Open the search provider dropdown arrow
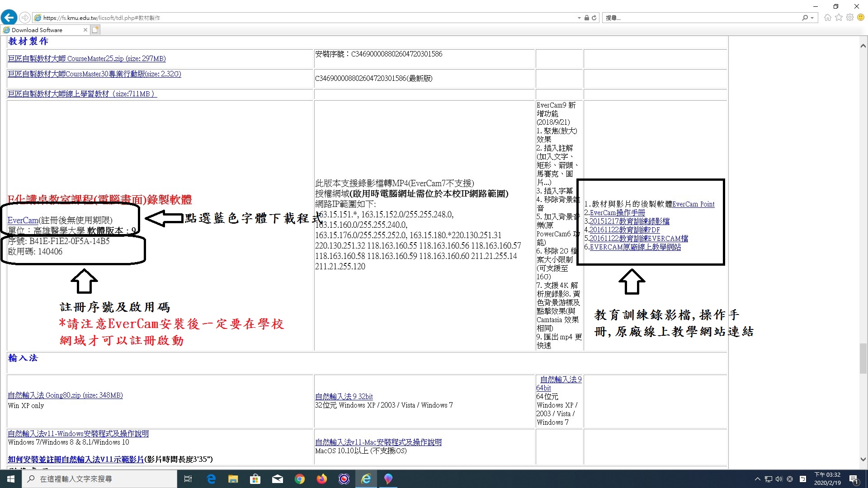 [x=812, y=18]
